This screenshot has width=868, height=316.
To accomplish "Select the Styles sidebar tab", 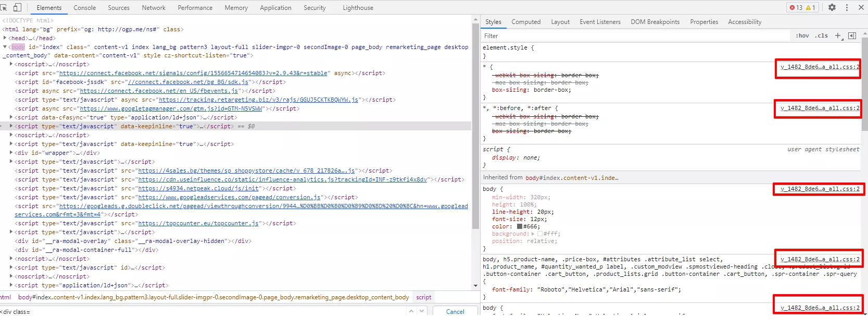I will pyautogui.click(x=493, y=22).
